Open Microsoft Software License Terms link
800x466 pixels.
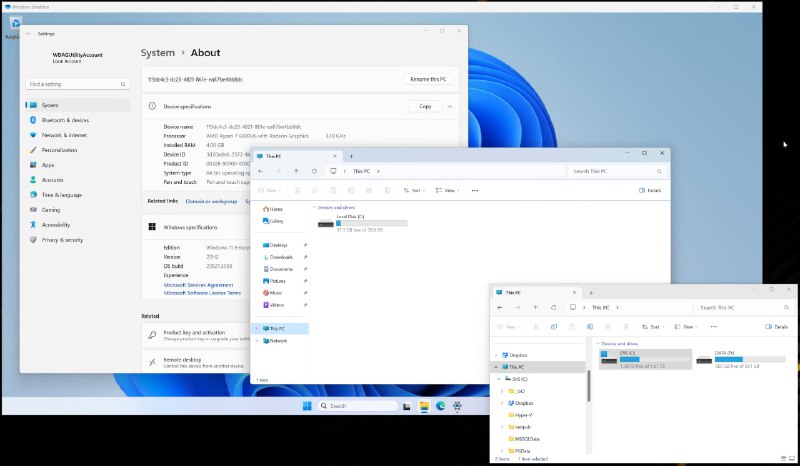pyautogui.click(x=202, y=293)
